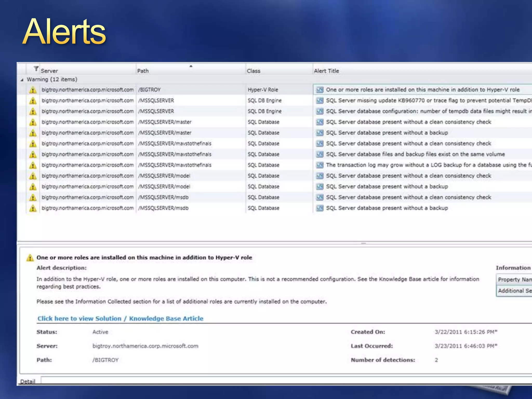The image size is (532, 399).
Task: Click the Last Occurred date 3/23/2011 6:46:03 PM
Action: [x=466, y=346]
